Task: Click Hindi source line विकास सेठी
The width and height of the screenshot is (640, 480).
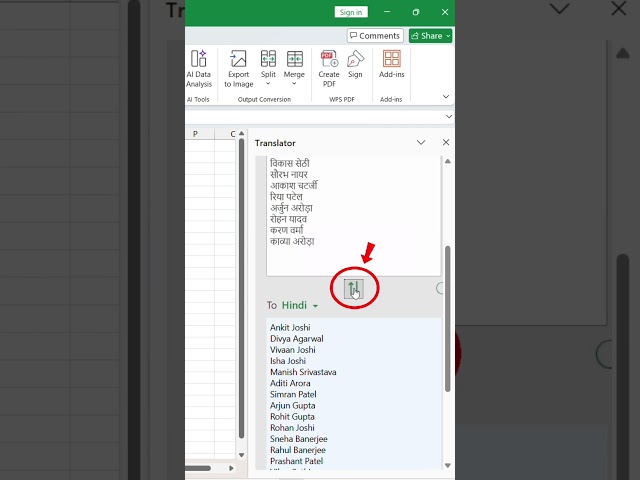Action: point(290,163)
